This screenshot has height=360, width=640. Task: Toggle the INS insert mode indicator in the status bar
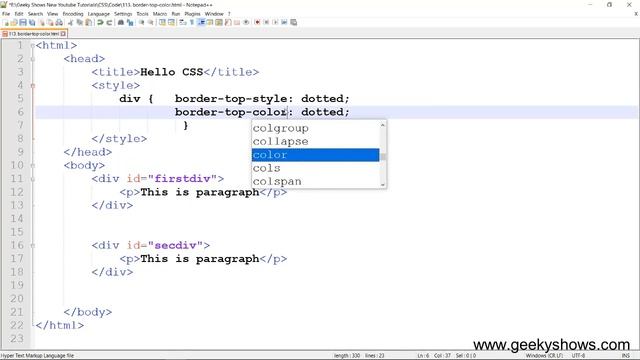[x=625, y=356]
